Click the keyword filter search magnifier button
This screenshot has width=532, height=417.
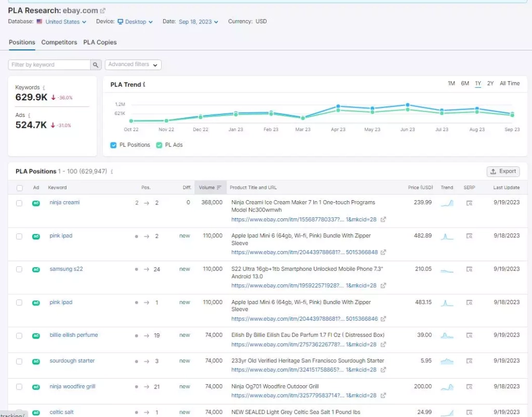point(96,65)
